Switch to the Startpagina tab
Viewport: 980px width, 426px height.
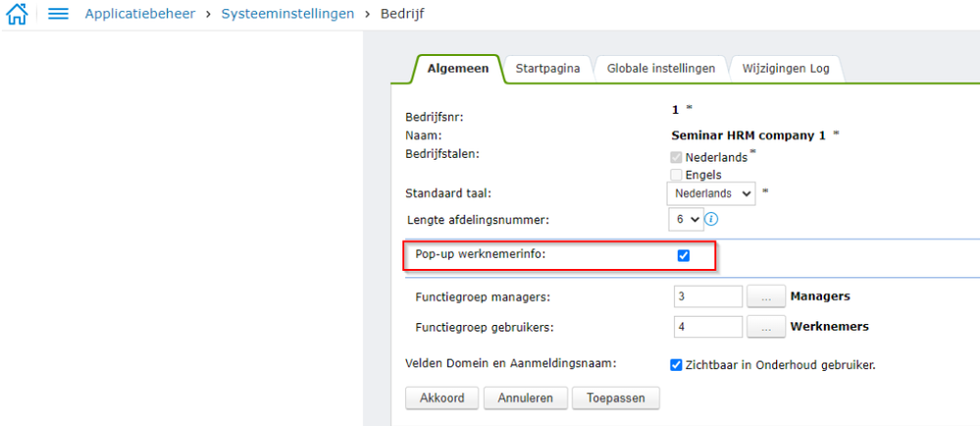(547, 69)
